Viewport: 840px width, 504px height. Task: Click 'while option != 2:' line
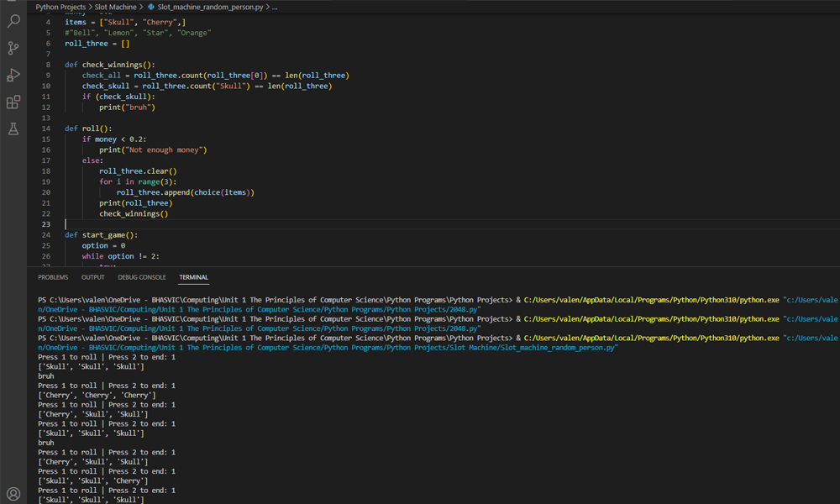click(120, 256)
